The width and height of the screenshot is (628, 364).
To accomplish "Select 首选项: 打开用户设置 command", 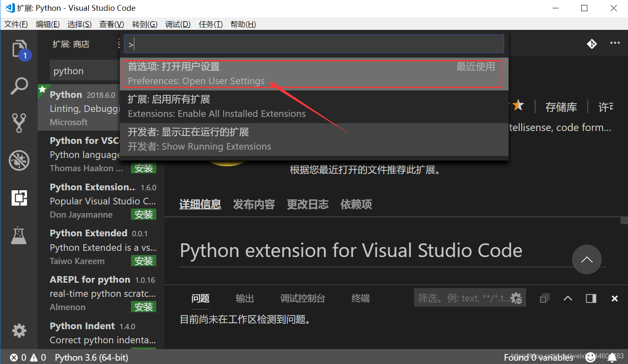I will [314, 74].
